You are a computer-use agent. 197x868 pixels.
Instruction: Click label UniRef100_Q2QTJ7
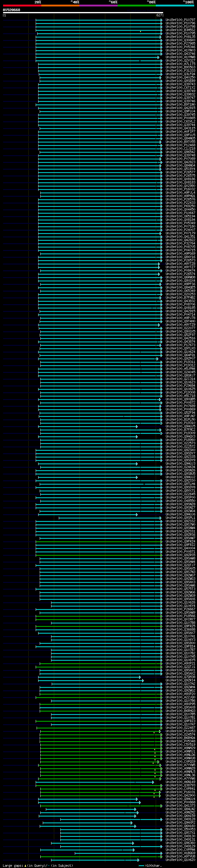(x=180, y=565)
